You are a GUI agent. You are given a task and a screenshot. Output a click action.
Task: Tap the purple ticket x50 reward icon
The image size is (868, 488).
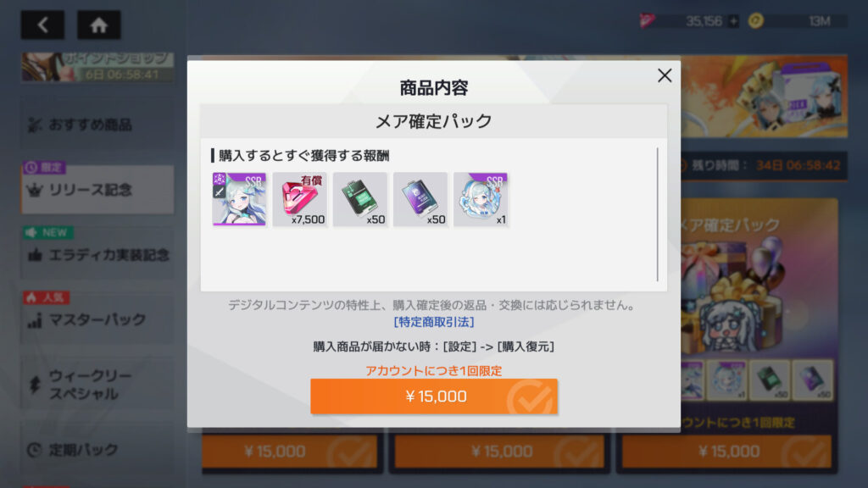pyautogui.click(x=420, y=198)
